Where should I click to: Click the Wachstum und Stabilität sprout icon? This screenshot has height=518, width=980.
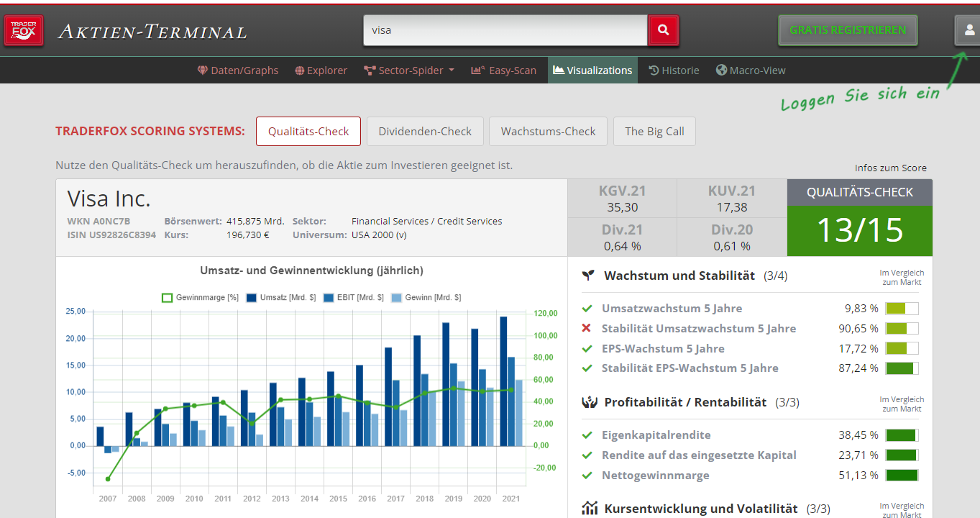point(589,276)
